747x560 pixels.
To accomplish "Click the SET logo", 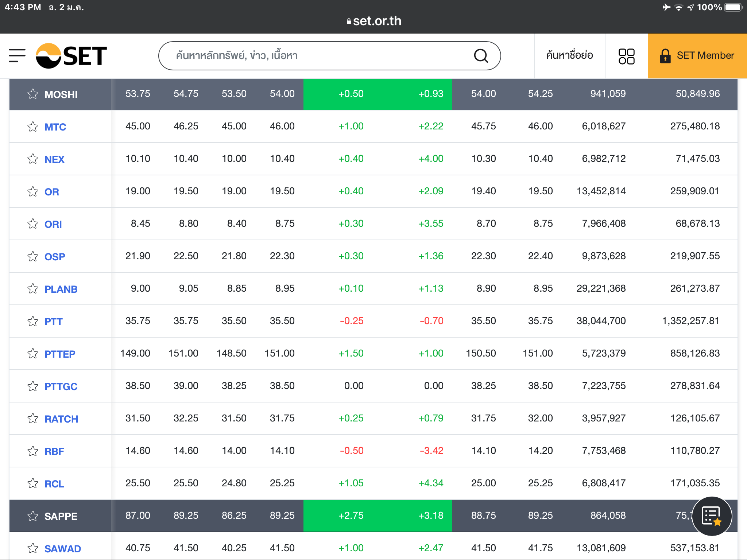I will coord(71,56).
